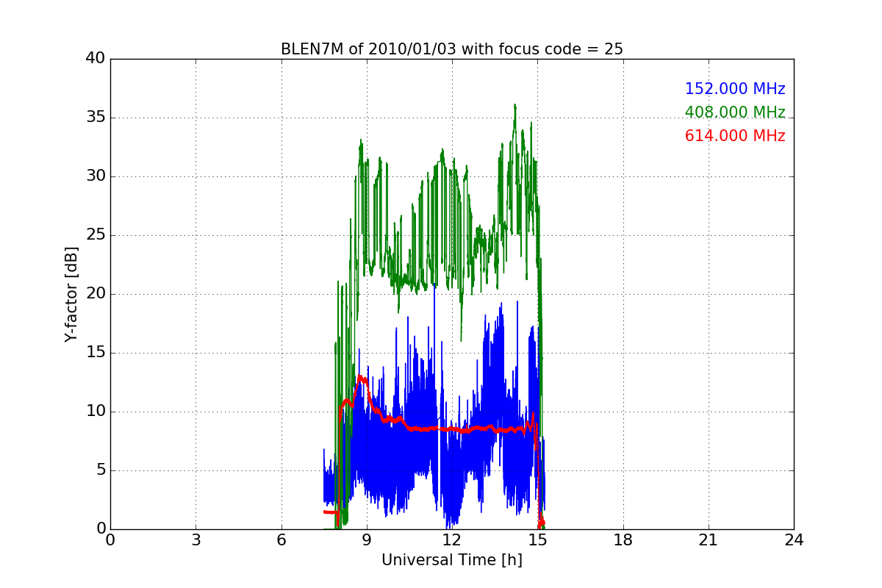The width and height of the screenshot is (882, 588).
Task: Click the 'Universal Time [h]' axis label
Action: coord(452,560)
